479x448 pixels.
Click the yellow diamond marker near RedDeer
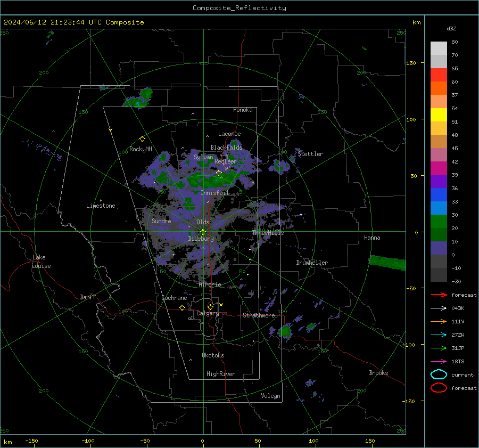click(x=219, y=173)
